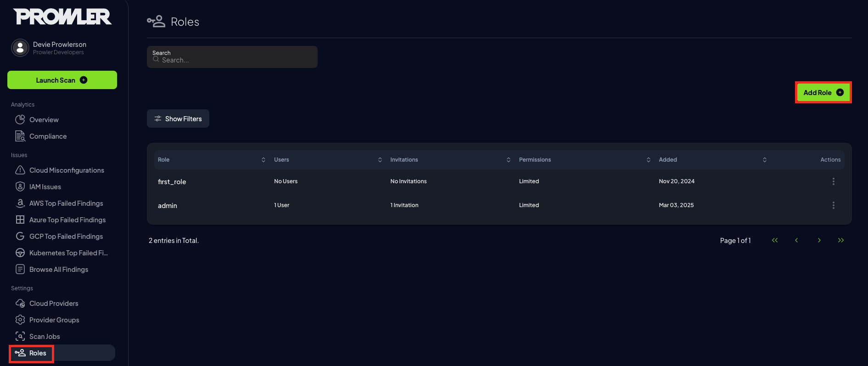Click the Provider Groups gear icon
The height and width of the screenshot is (366, 868).
coord(20,320)
